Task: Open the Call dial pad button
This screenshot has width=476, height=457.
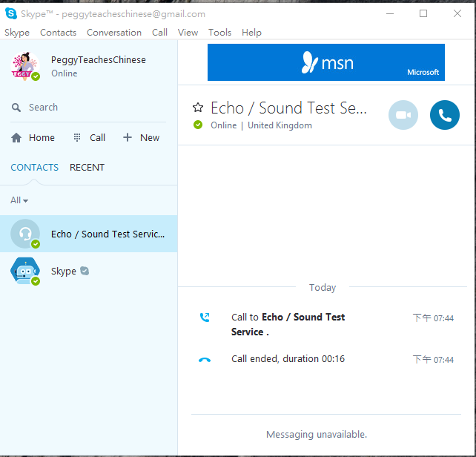Action: click(90, 138)
